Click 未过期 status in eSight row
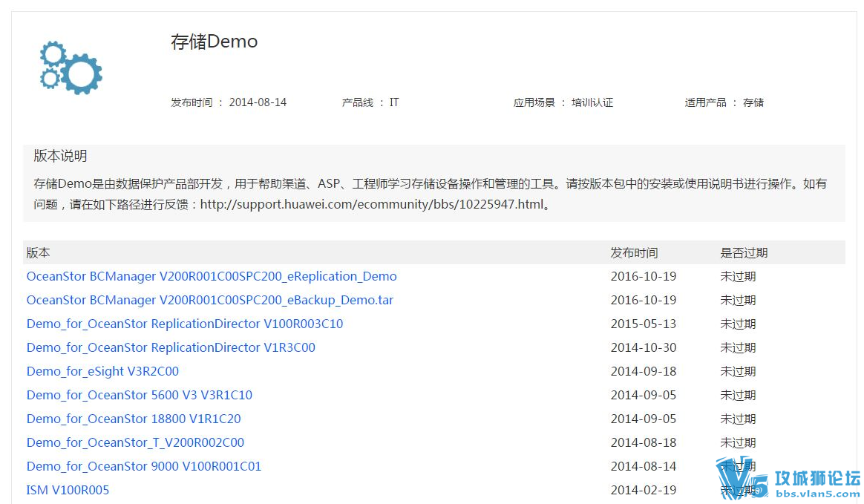Viewport: 864px width, 504px height. coord(738,371)
